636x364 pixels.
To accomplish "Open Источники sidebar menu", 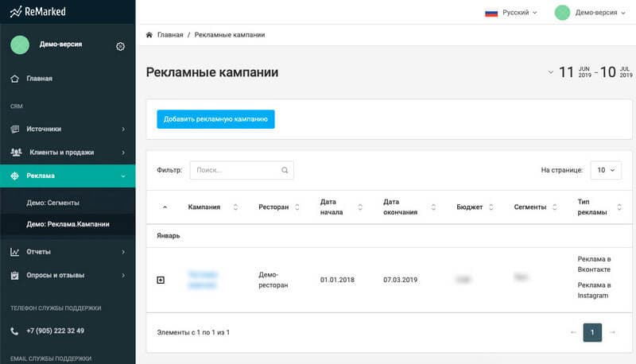I will pyautogui.click(x=68, y=129).
